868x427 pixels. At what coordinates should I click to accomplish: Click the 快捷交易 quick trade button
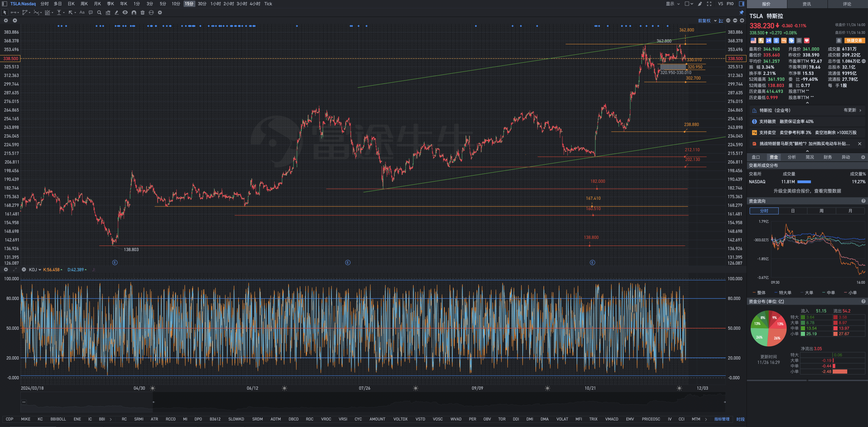pos(855,41)
